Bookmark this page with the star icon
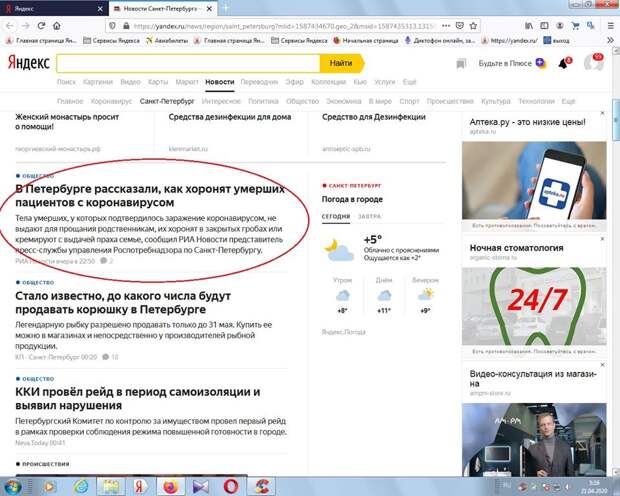 (x=473, y=26)
